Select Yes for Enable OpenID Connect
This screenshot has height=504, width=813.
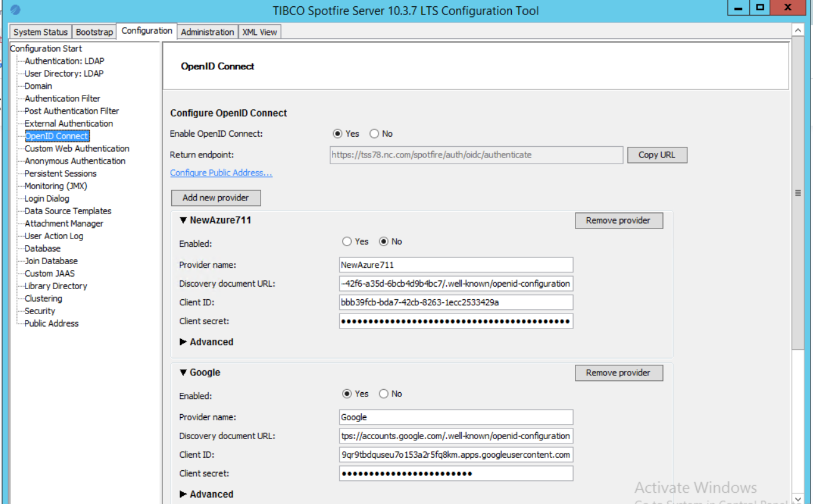coord(337,134)
